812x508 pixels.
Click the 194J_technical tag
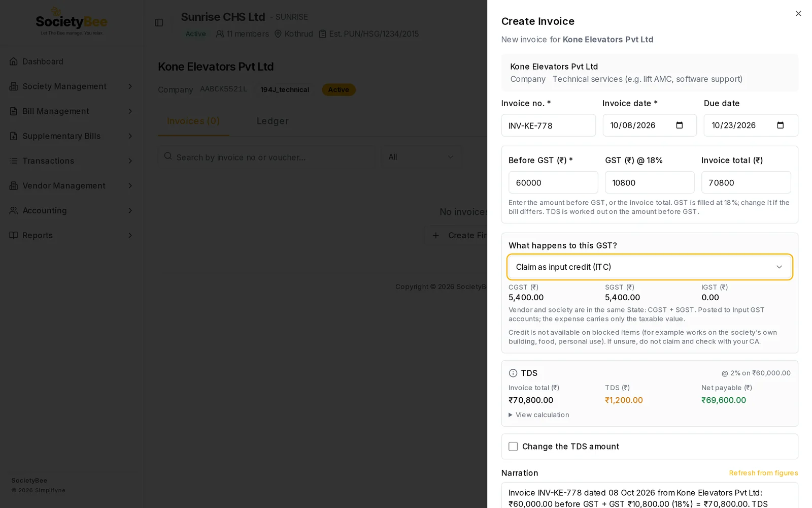click(285, 90)
